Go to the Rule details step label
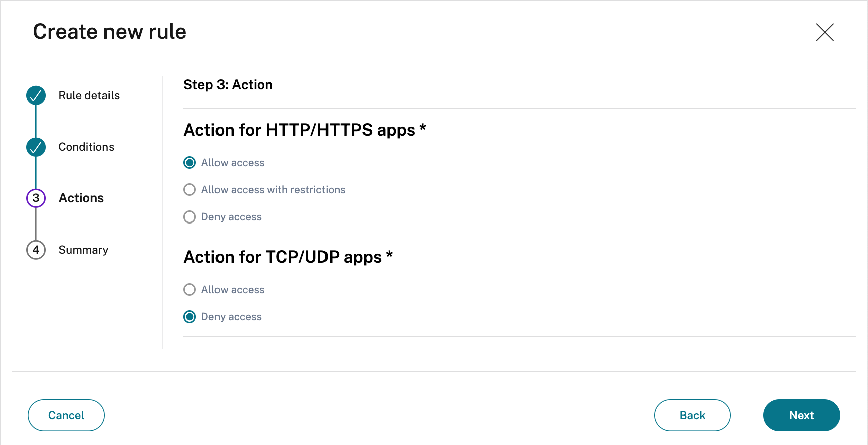868x445 pixels. point(89,95)
